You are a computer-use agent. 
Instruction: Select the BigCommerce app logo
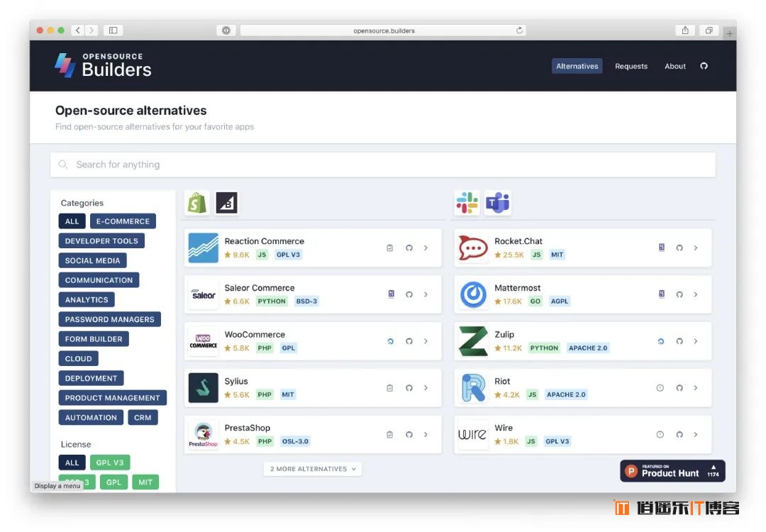tap(227, 203)
